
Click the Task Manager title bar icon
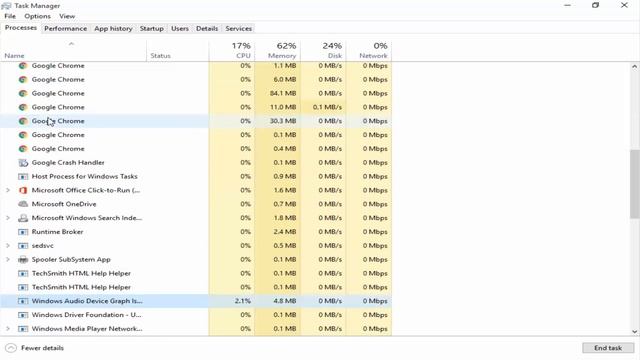(6, 6)
